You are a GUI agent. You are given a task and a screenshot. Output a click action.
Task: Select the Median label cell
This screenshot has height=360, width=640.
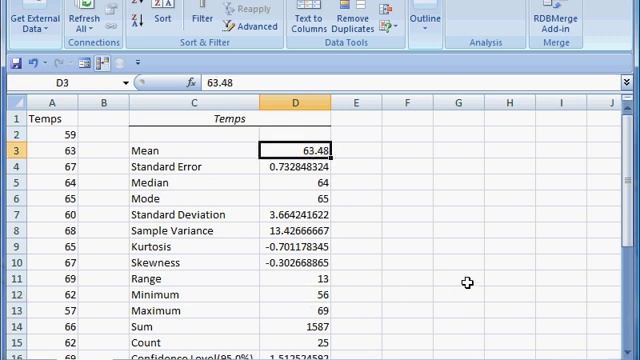194,182
